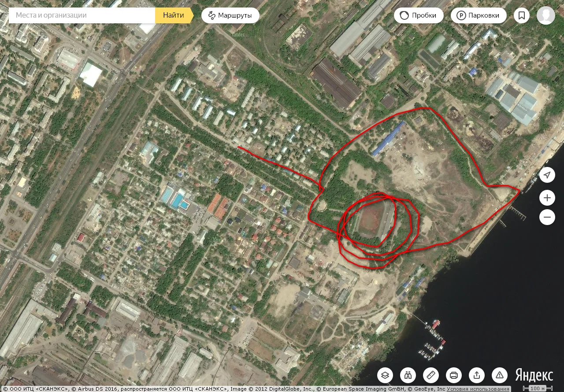Share the map via share icon

(x=477, y=375)
